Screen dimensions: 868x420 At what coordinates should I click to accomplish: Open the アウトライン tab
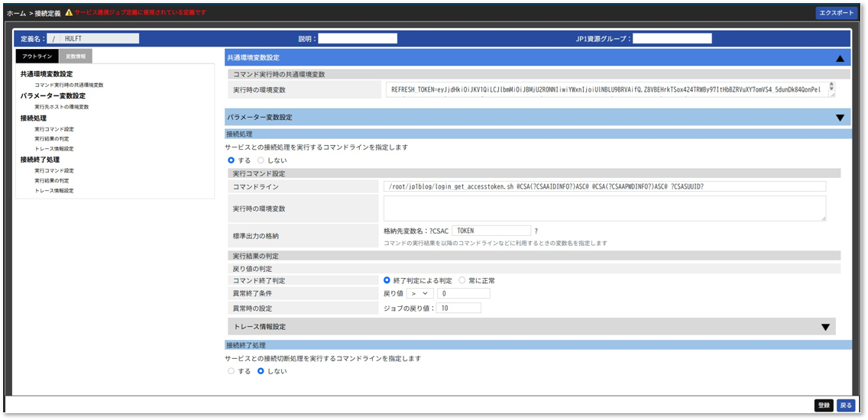(37, 56)
